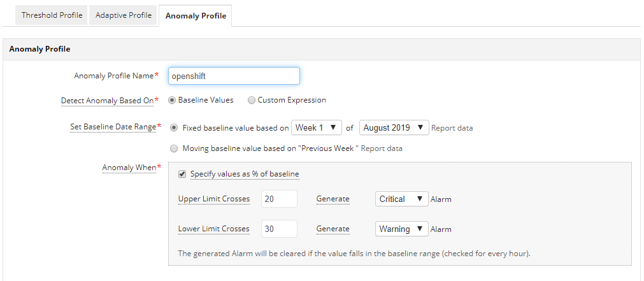Toggle Specify values as % of baseline checkbox
The width and height of the screenshot is (644, 281).
pyautogui.click(x=182, y=174)
